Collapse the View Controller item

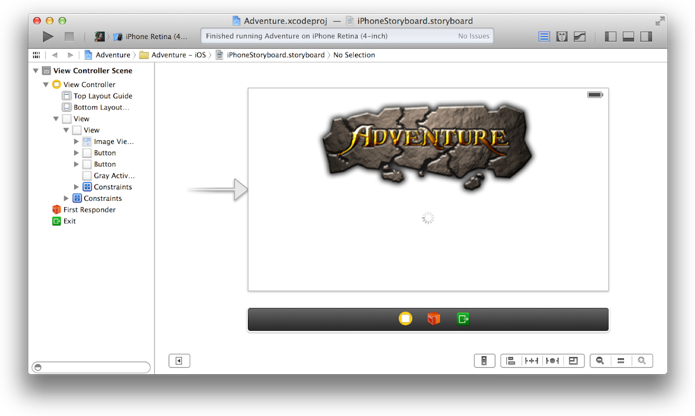pos(46,84)
